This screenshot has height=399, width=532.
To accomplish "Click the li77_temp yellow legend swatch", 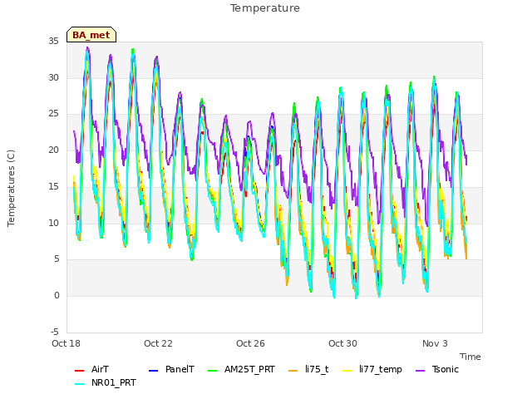I will (x=347, y=371).
